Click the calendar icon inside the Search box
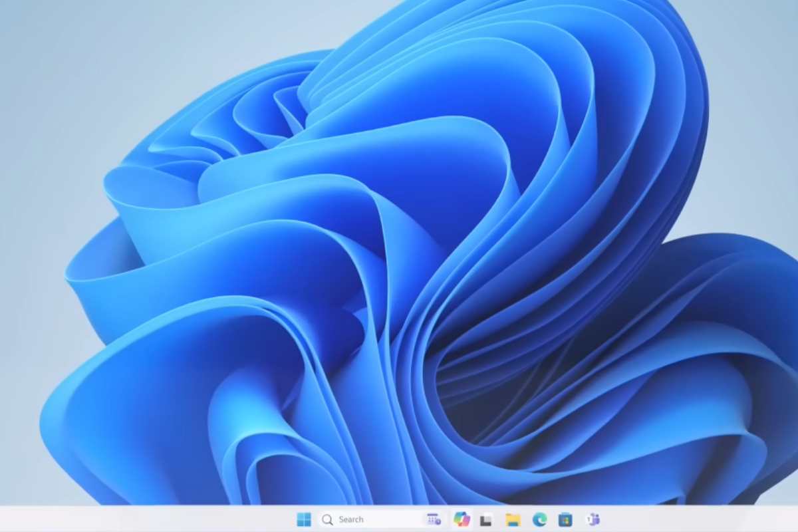 tap(434, 519)
